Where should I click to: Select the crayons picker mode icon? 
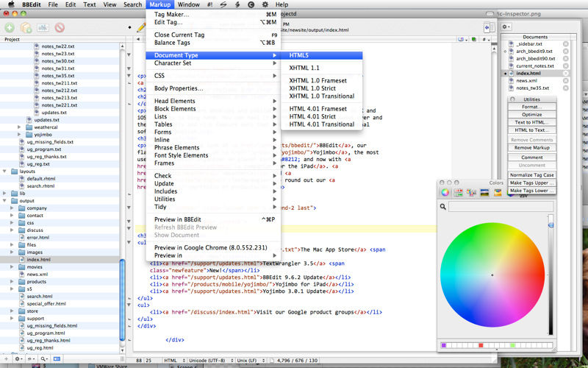(498, 193)
